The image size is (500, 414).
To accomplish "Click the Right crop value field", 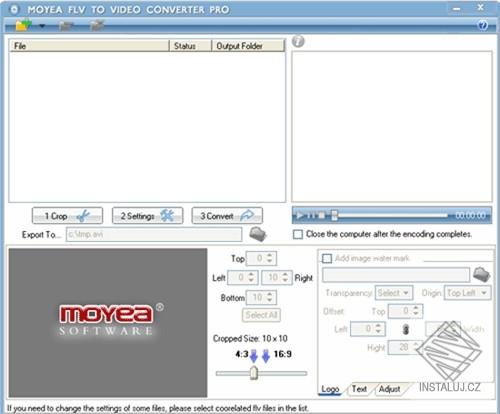I will point(271,277).
